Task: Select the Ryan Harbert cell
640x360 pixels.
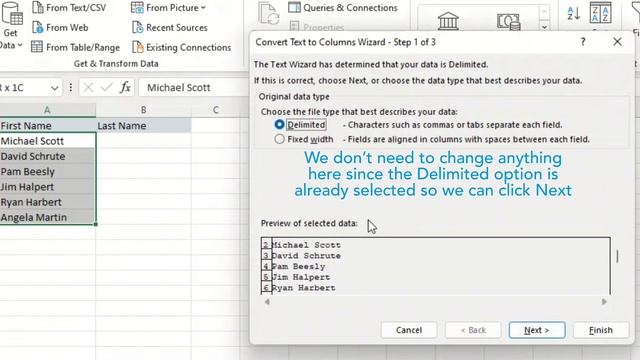Action: (x=47, y=202)
